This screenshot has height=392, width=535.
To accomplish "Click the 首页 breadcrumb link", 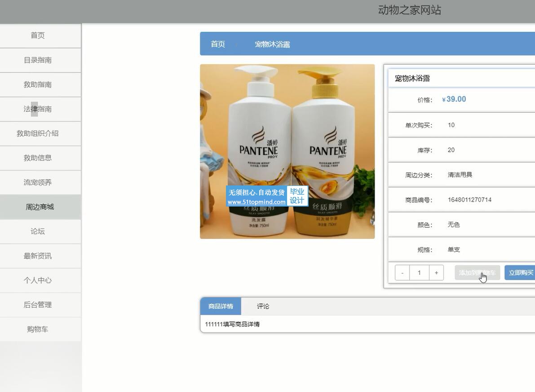I will pyautogui.click(x=218, y=44).
